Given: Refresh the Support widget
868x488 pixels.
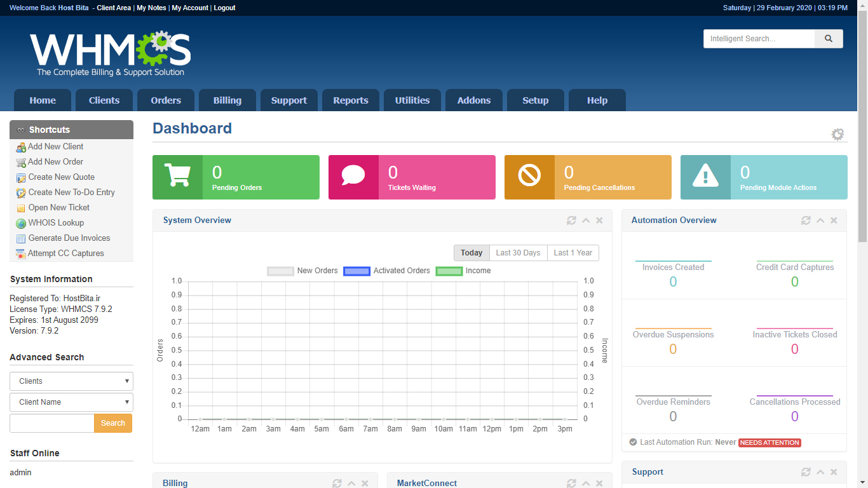Looking at the screenshot, I should pyautogui.click(x=806, y=472).
